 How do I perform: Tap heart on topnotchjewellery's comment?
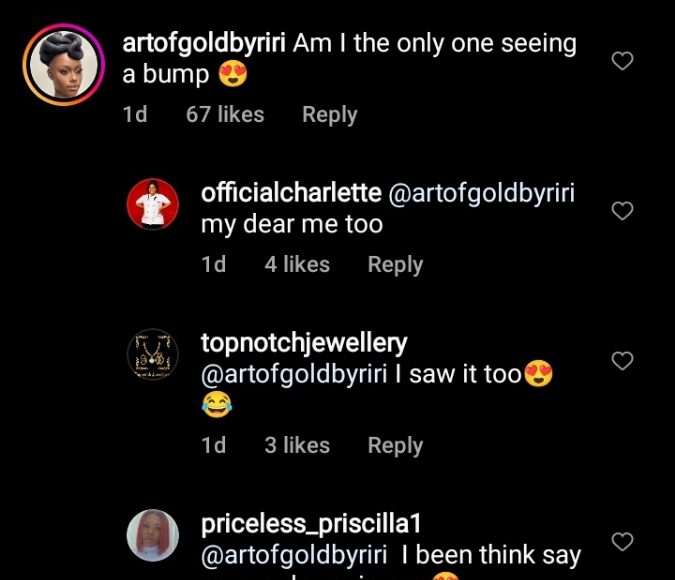tap(622, 361)
